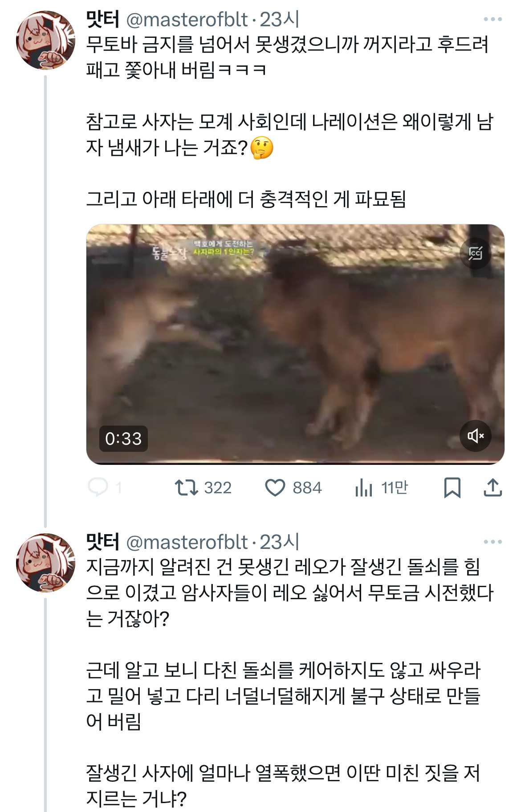Tap the @masterofblt handle on first tweet

(x=187, y=20)
